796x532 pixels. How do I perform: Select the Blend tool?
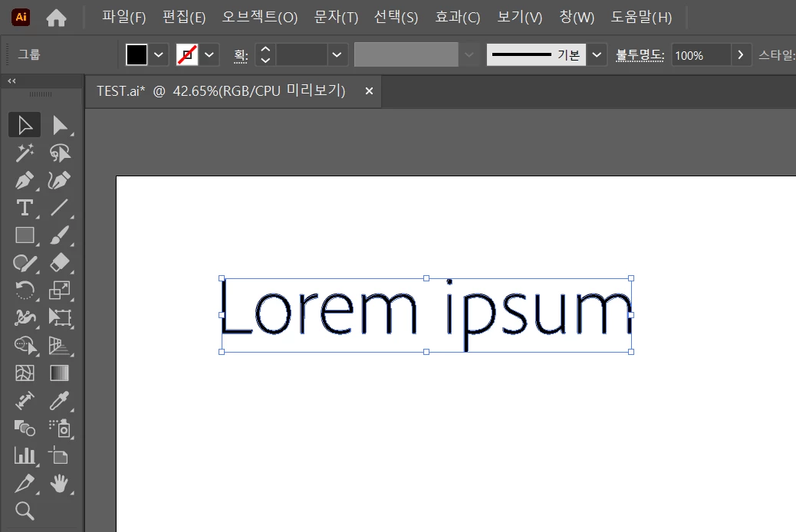[25, 428]
